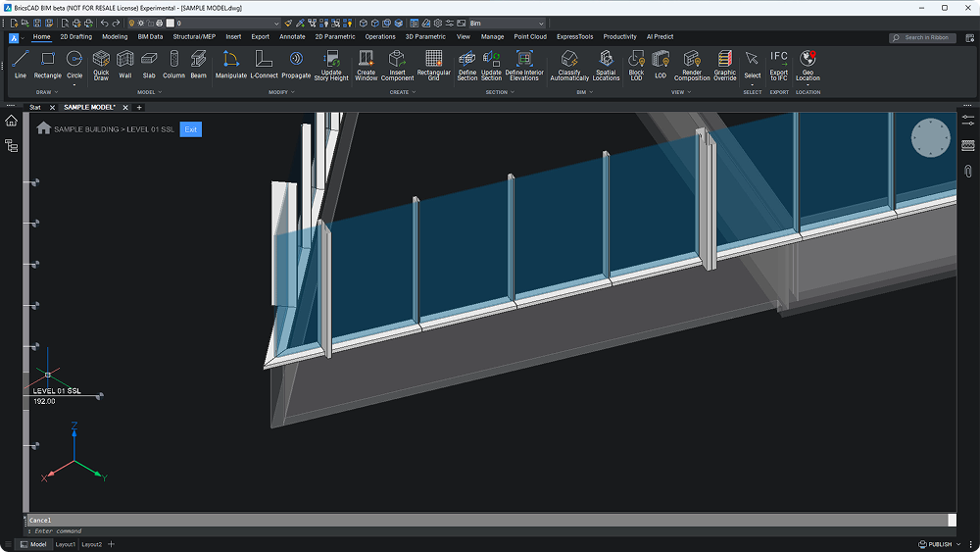Expand the MODEL panel options
This screenshot has height=552, width=980.
click(161, 92)
